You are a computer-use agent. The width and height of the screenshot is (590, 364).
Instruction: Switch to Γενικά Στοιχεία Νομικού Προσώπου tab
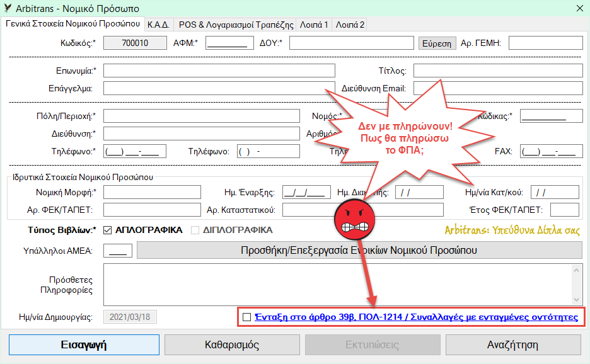(x=72, y=24)
